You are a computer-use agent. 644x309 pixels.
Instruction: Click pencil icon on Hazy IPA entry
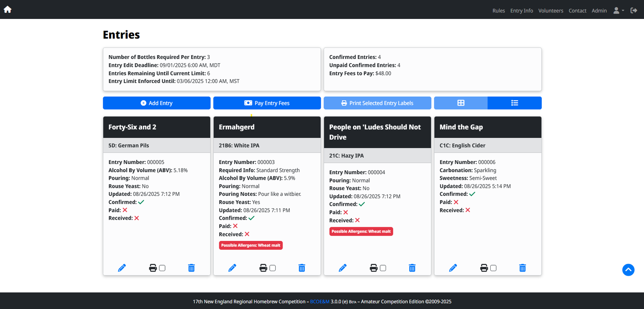point(343,268)
